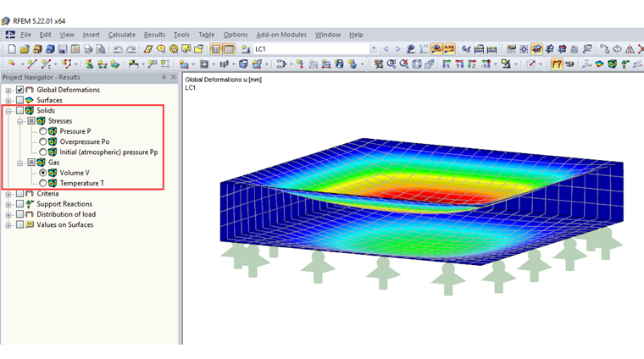This screenshot has width=644, height=359.
Task: Open the LC1 load case dropdown
Action: [374, 49]
